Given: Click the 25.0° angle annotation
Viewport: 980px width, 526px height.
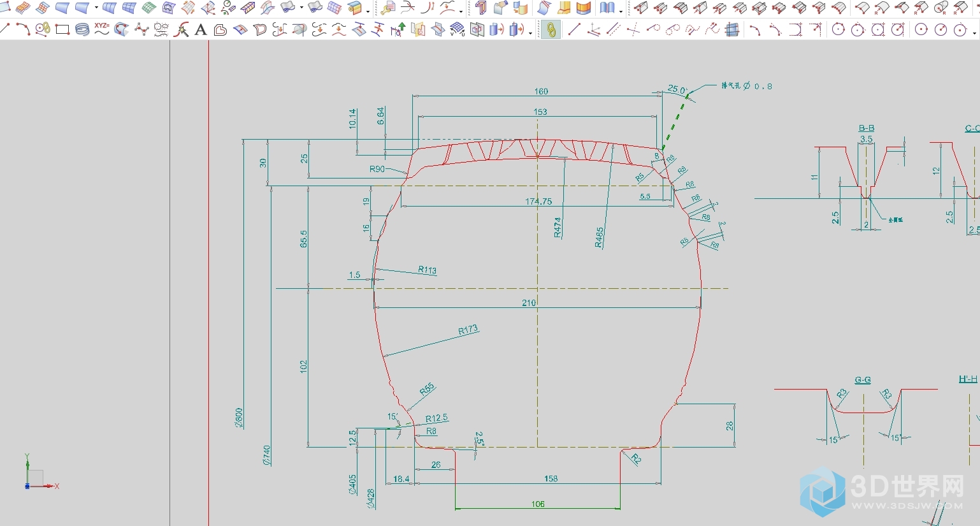Looking at the screenshot, I should point(677,89).
